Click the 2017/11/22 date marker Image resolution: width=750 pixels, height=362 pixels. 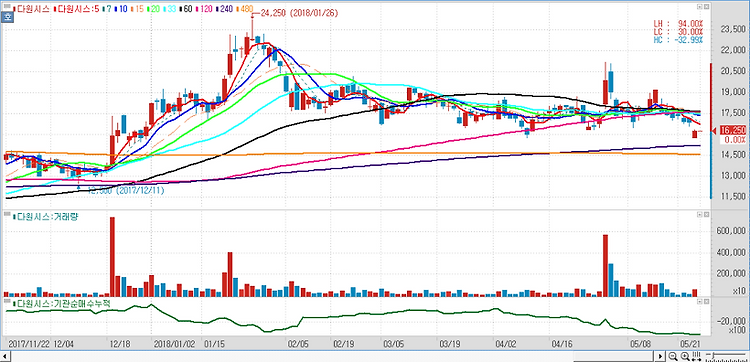click(x=28, y=344)
